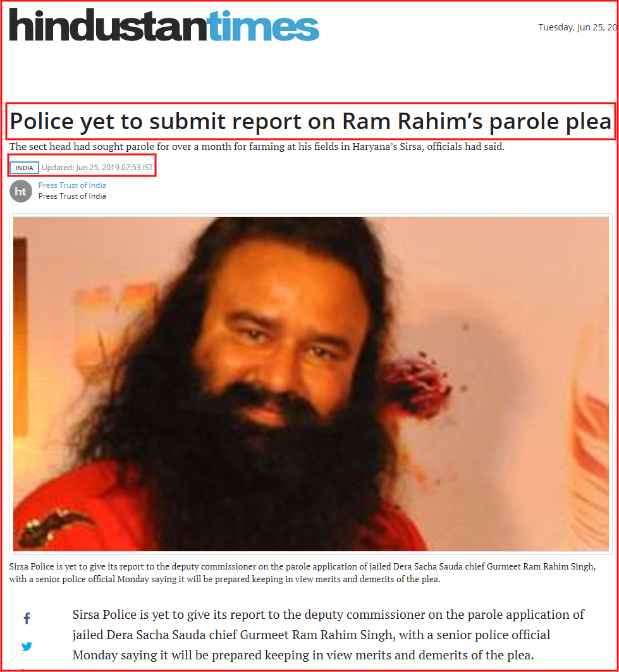Share article via Twitter icon

(x=27, y=646)
